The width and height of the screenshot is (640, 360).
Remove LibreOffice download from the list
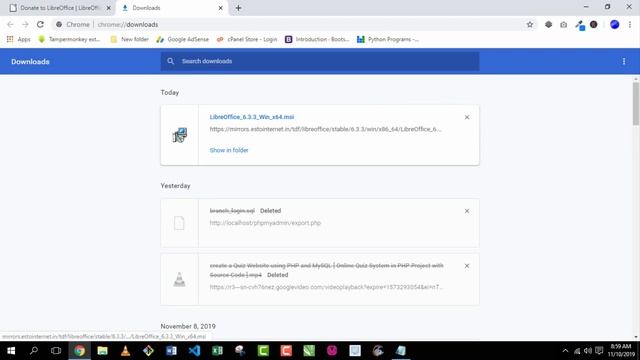point(467,117)
